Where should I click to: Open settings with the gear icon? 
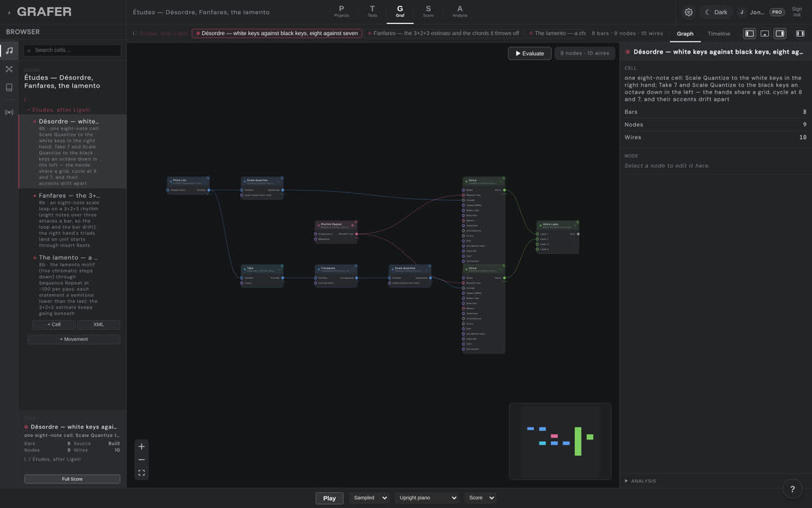point(688,12)
